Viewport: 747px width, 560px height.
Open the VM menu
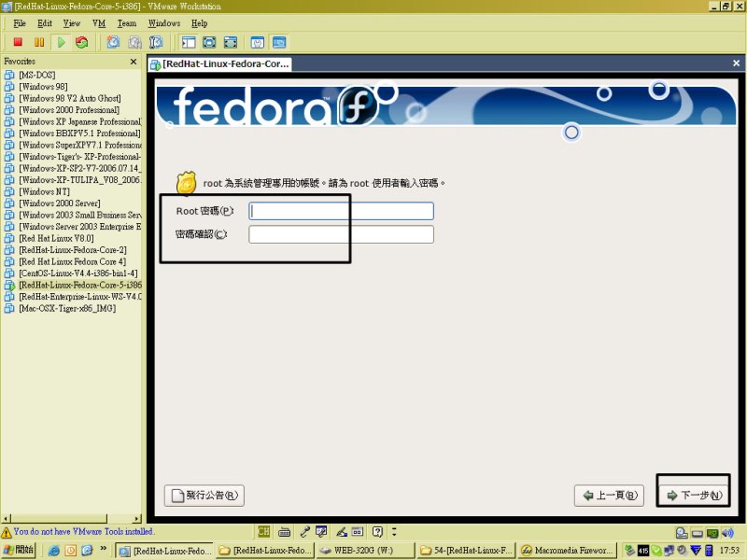pyautogui.click(x=99, y=23)
